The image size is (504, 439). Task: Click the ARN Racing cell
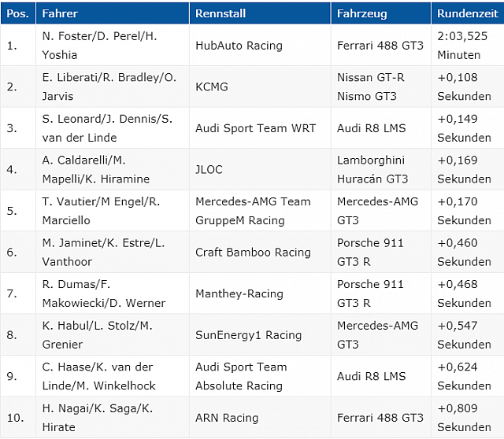(x=260, y=418)
